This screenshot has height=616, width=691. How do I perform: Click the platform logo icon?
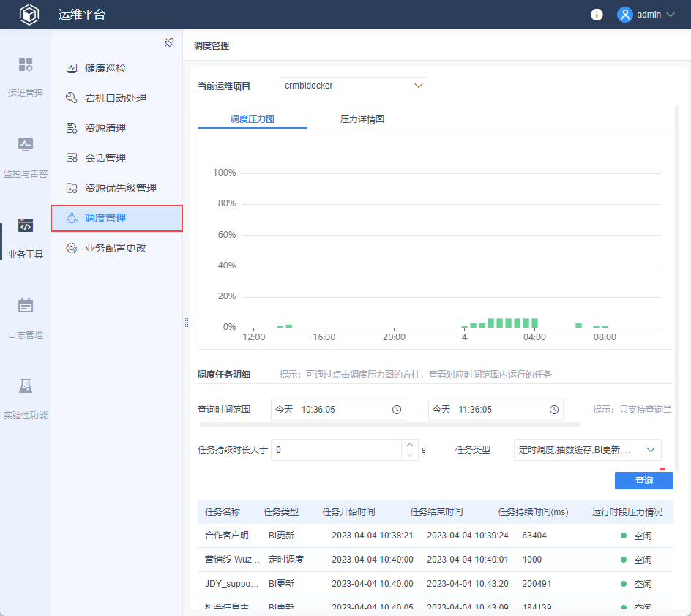tap(29, 15)
